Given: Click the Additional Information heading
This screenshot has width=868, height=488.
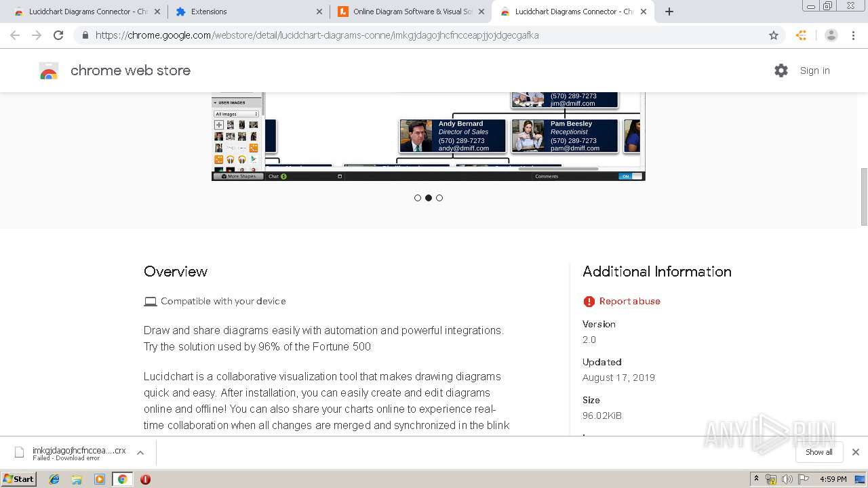Looking at the screenshot, I should pyautogui.click(x=657, y=272).
